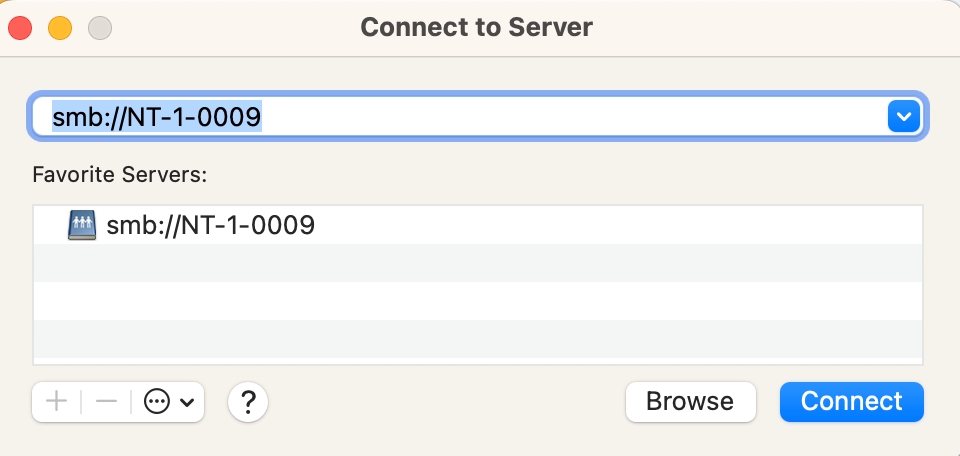Click the empty fourth row in favorites

[x=477, y=339]
